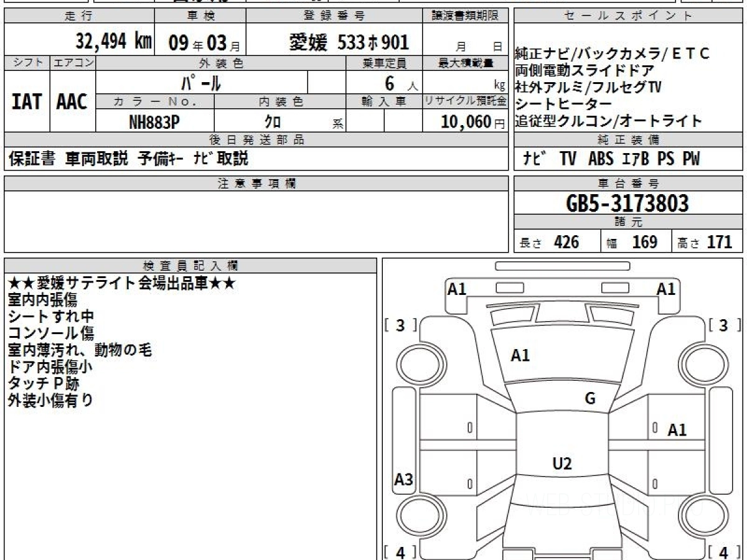Select the height value 171
This screenshot has width=747, height=560.
(x=719, y=242)
